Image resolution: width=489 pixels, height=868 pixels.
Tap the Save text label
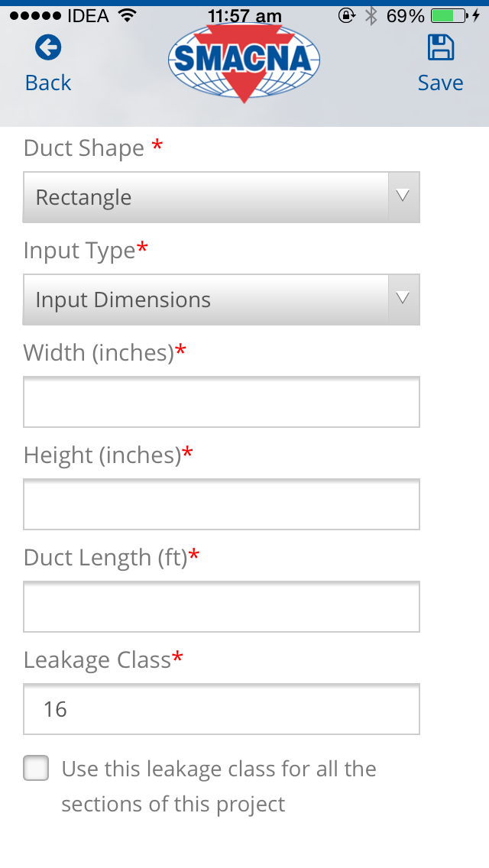click(440, 83)
